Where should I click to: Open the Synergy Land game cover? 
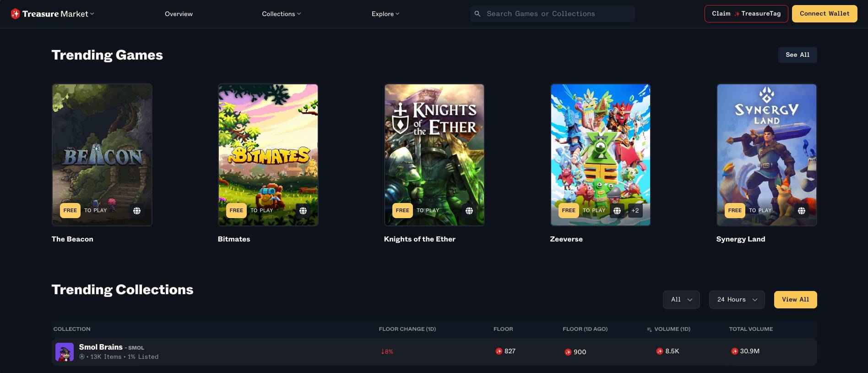pyautogui.click(x=767, y=155)
